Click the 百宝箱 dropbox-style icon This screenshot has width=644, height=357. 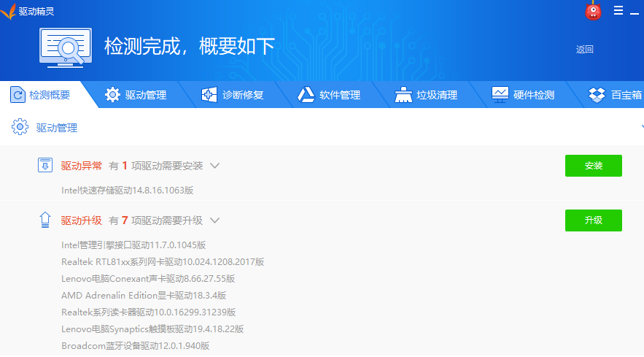click(597, 95)
